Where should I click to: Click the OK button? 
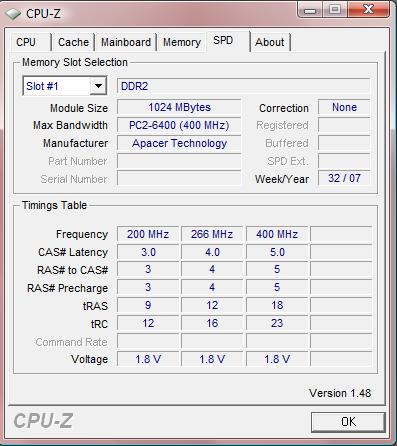(x=348, y=422)
